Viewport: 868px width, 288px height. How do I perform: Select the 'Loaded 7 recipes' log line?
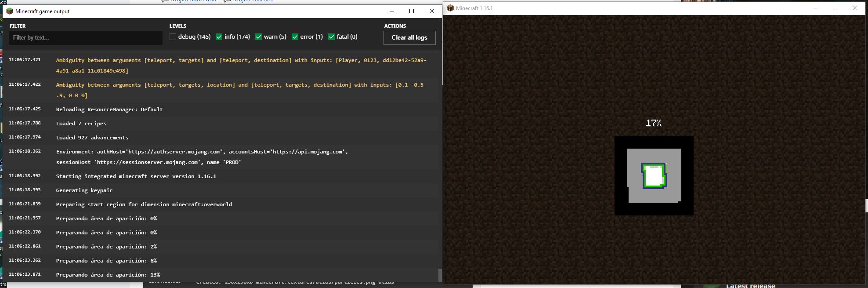81,124
